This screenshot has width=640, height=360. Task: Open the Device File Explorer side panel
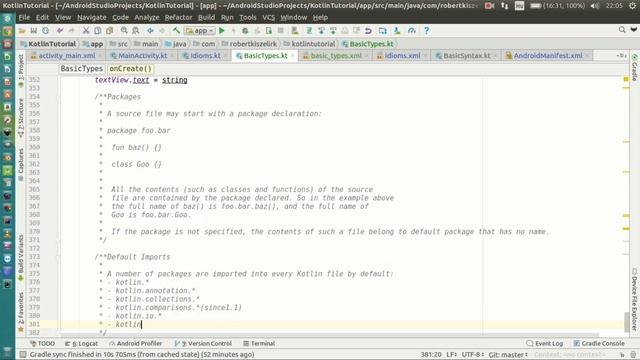click(634, 299)
